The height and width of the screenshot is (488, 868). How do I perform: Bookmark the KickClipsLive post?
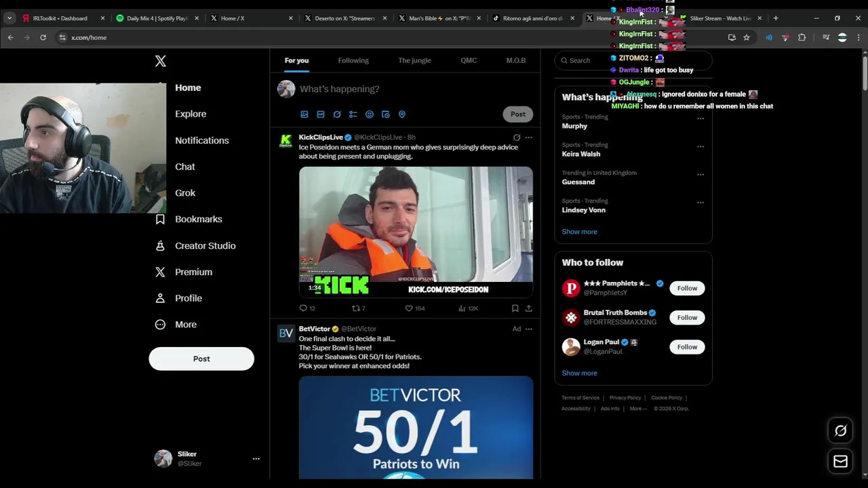click(515, 308)
